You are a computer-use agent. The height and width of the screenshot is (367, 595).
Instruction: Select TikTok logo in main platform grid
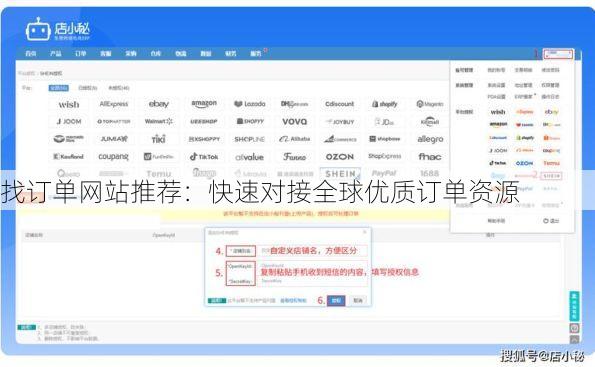click(x=204, y=156)
